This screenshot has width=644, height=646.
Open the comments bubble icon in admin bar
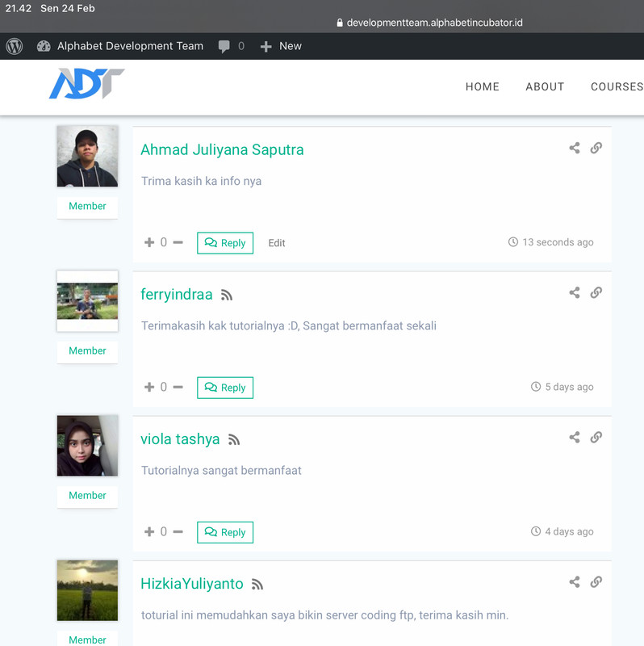(x=224, y=47)
